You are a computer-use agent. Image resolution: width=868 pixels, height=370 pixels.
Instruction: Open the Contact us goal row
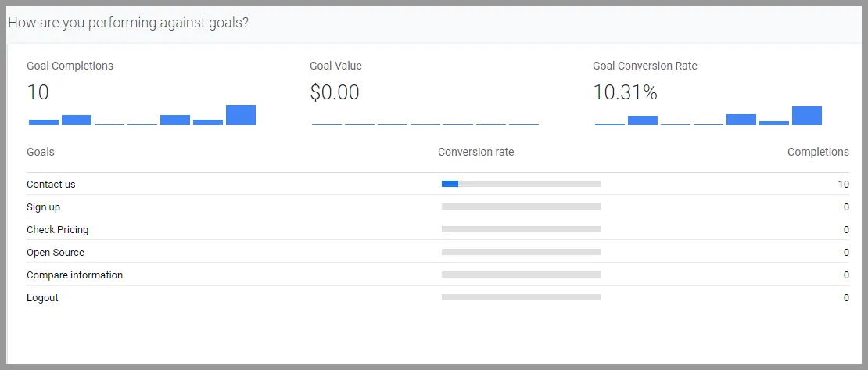pos(437,184)
